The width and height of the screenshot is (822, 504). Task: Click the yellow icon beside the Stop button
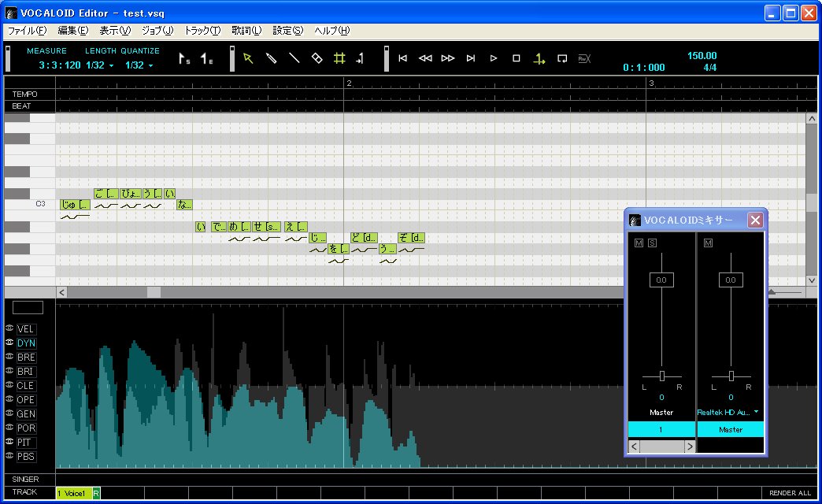click(x=539, y=59)
